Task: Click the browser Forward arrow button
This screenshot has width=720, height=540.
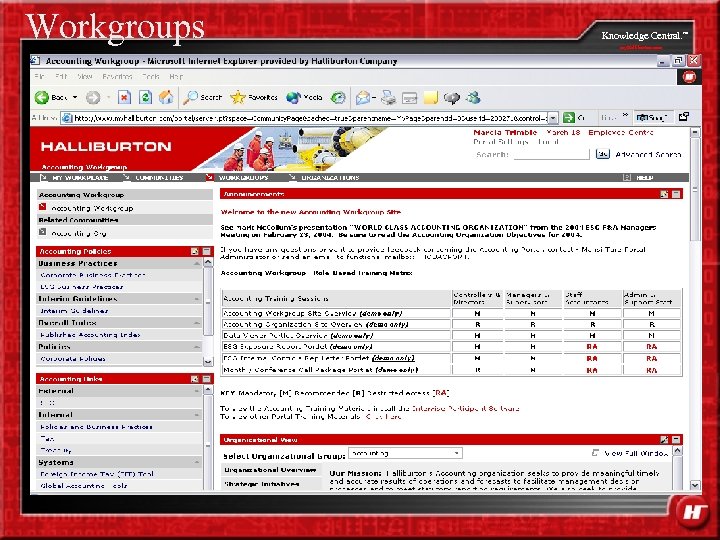Action: pyautogui.click(x=93, y=97)
